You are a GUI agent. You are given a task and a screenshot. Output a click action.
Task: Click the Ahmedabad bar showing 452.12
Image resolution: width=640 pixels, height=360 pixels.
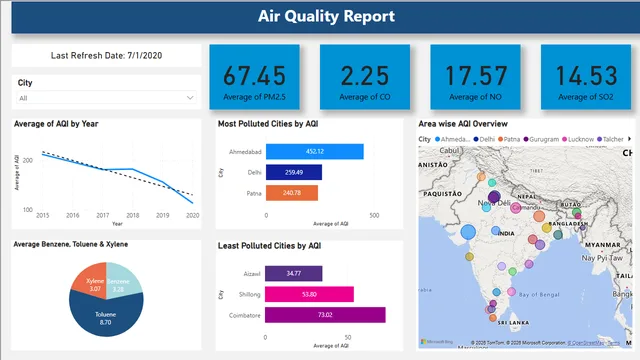click(x=315, y=151)
